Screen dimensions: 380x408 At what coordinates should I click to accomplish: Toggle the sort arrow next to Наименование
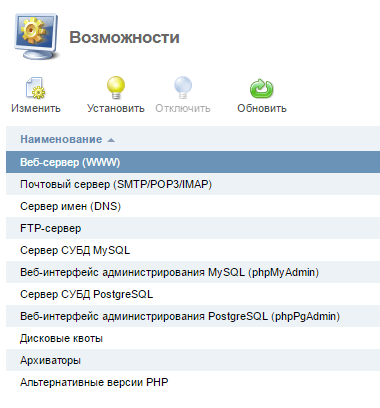[111, 140]
